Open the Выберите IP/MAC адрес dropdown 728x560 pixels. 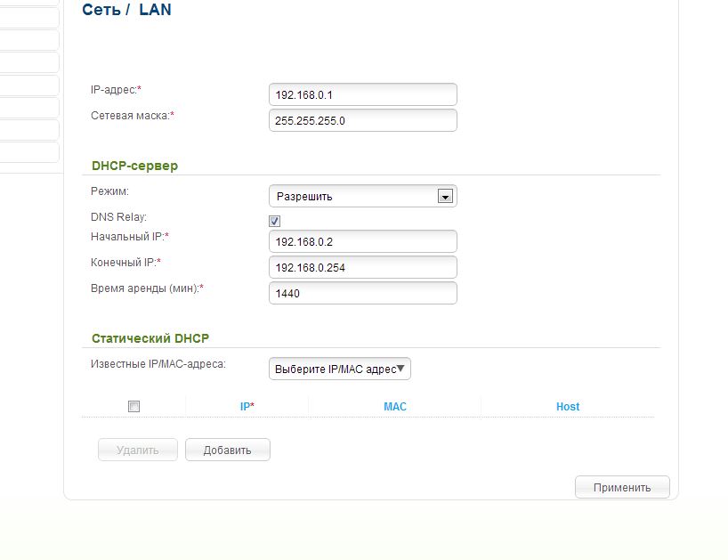point(339,369)
